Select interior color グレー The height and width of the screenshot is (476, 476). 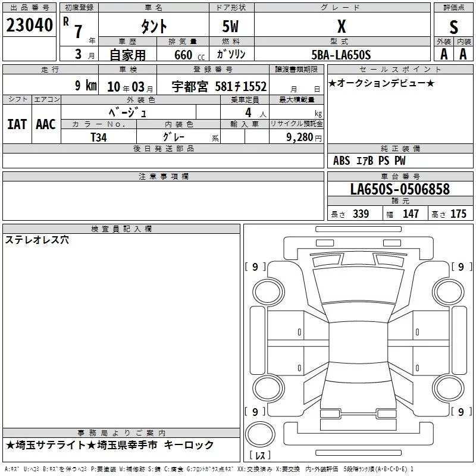pos(174,137)
